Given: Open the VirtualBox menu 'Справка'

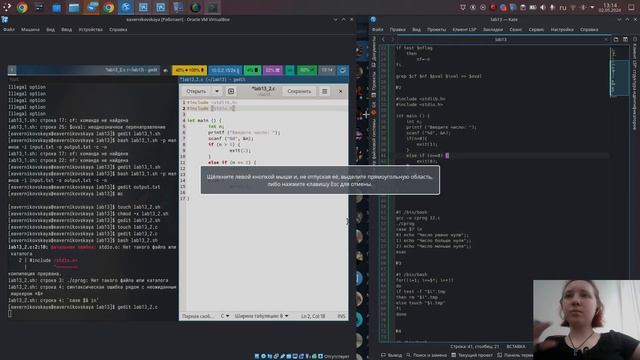Looking at the screenshot, I should tap(118, 29).
